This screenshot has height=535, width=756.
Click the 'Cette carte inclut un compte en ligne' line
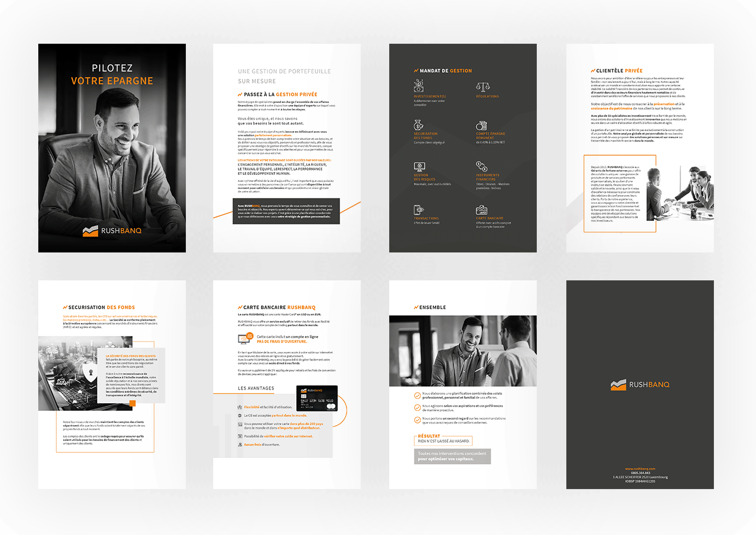[x=288, y=337]
